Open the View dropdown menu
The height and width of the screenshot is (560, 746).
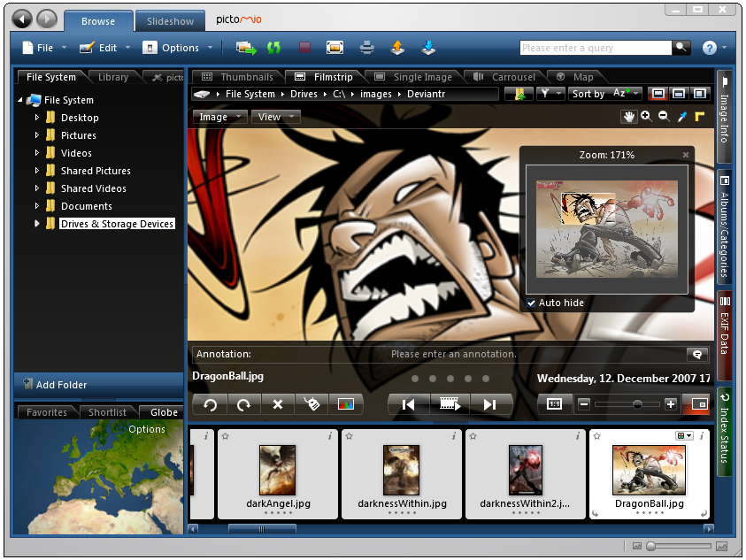(275, 117)
